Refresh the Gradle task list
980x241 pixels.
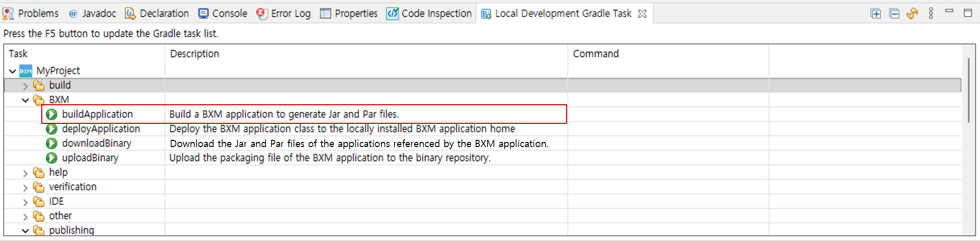[x=912, y=13]
